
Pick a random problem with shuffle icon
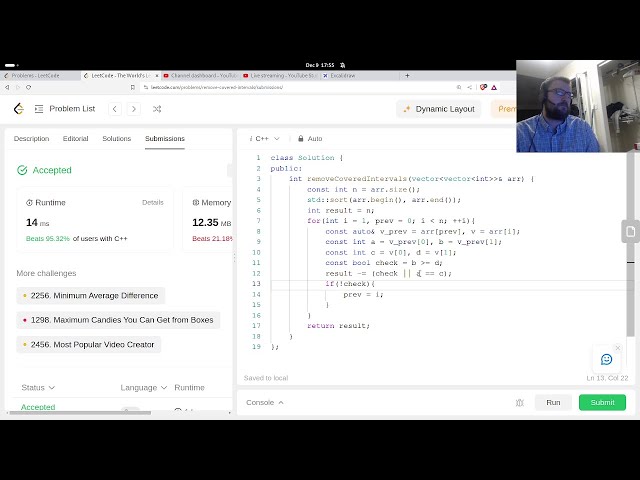(x=157, y=109)
